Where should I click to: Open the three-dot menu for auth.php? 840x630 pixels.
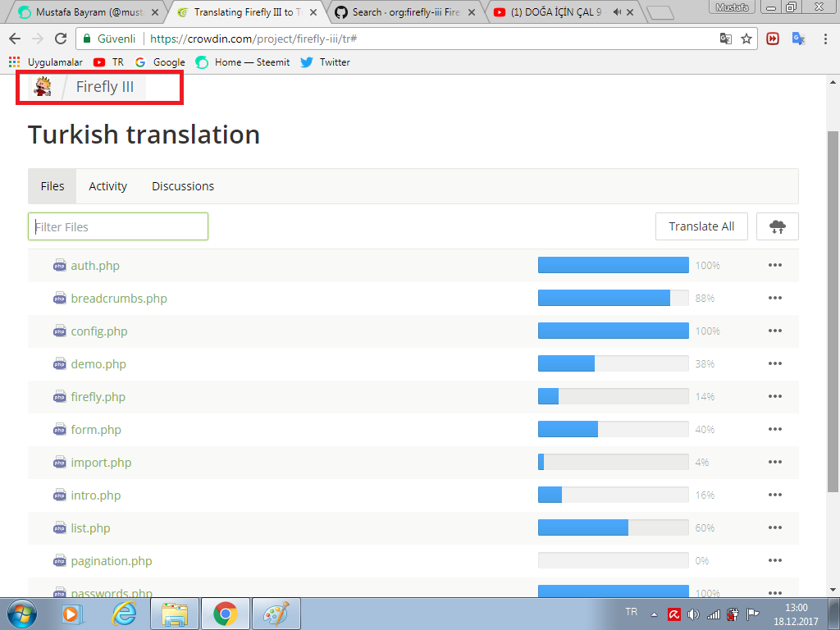[x=774, y=265]
